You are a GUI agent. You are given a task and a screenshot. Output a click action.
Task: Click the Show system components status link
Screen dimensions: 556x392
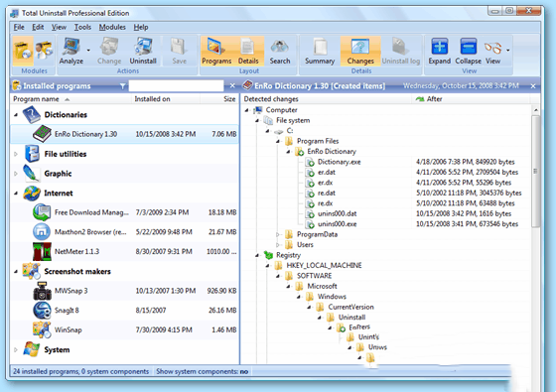(x=203, y=371)
